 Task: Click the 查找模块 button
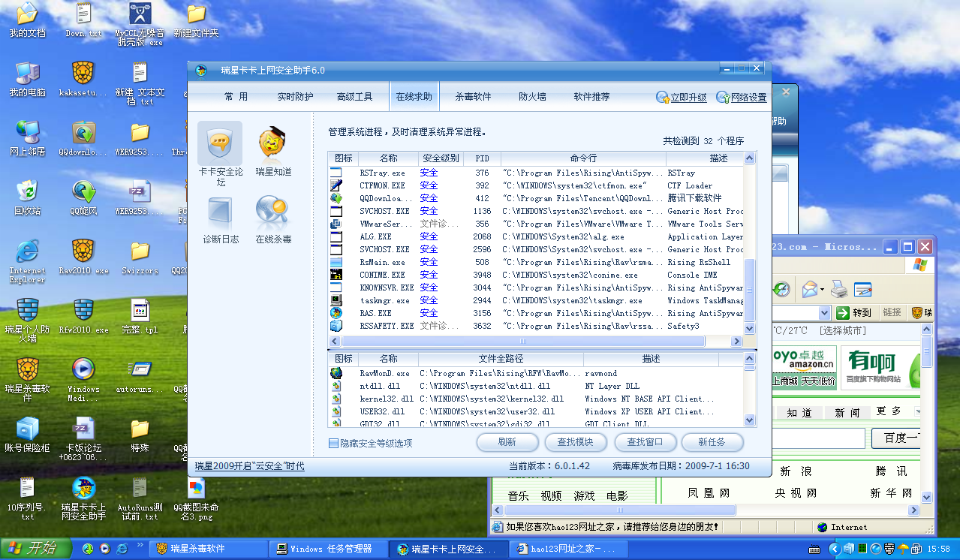[575, 442]
